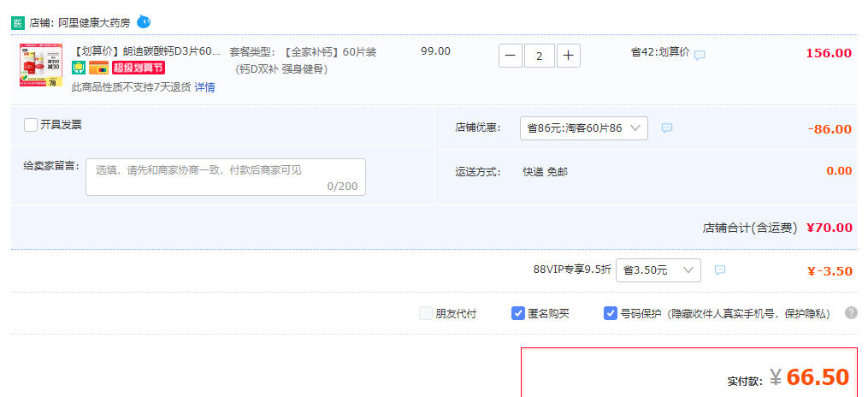
Task: Open product title 朗迪碳酸钙D3片
Action: click(x=146, y=52)
